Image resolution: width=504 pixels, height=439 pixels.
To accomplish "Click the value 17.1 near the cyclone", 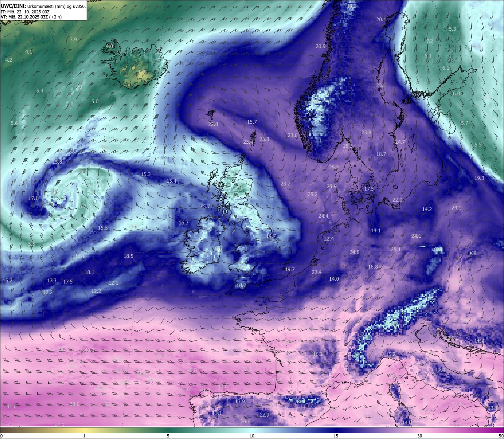I will [33, 198].
